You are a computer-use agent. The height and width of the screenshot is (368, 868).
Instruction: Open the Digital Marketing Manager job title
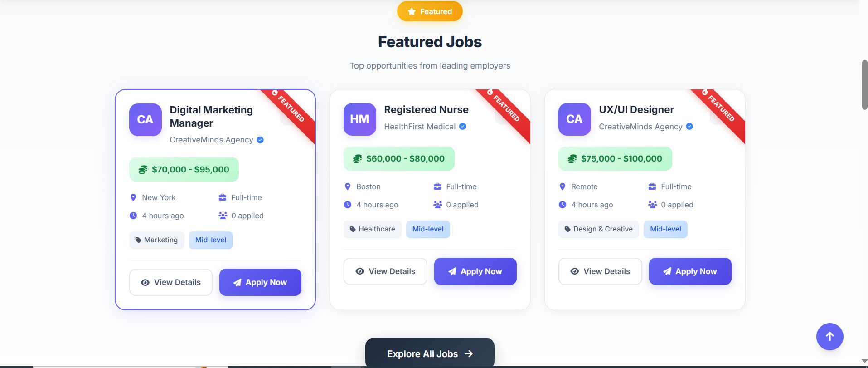pyautogui.click(x=211, y=116)
